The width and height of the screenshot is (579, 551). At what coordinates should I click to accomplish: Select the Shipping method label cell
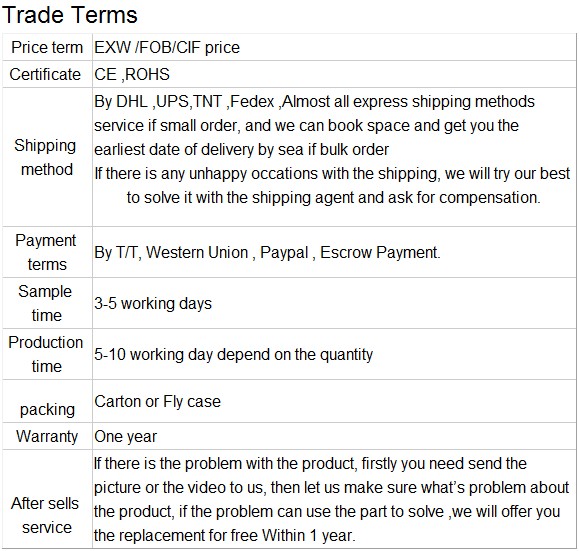point(45,157)
